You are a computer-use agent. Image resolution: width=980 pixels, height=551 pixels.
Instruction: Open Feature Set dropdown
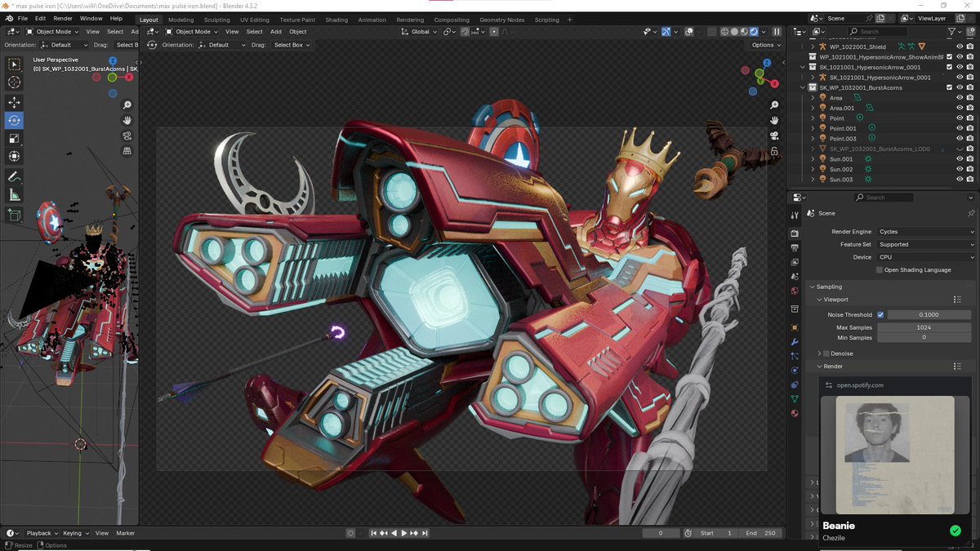(x=925, y=244)
